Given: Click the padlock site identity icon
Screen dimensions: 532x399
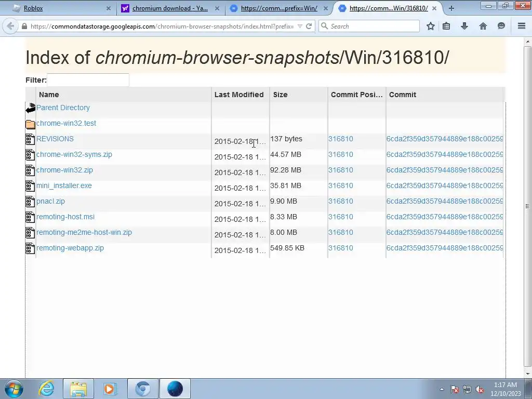Looking at the screenshot, I should click(x=24, y=26).
